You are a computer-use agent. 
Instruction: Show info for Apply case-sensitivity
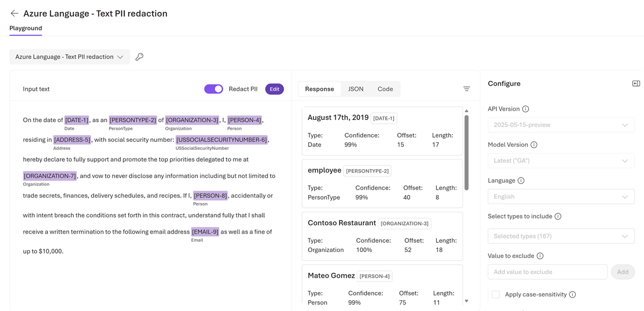(x=572, y=294)
